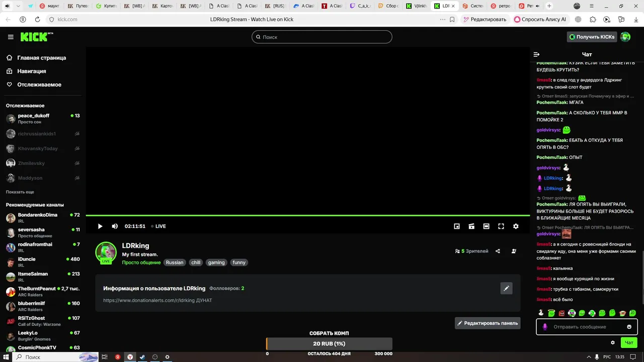Open TheBurntPeanut recommended channel
Viewport: 644px width, 362px height.
43,292
